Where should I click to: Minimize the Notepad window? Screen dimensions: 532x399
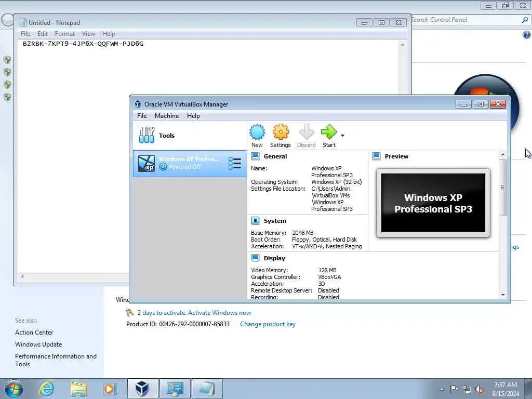tap(364, 23)
